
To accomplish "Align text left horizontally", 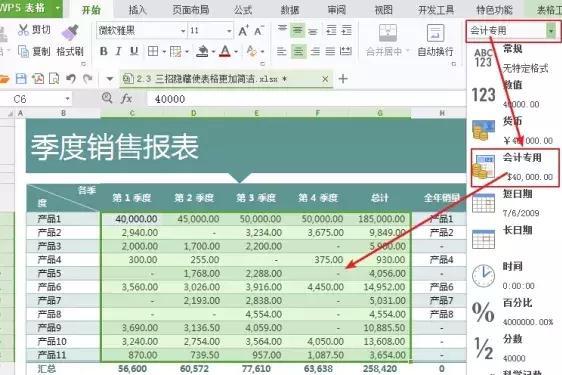I will coord(282,52).
